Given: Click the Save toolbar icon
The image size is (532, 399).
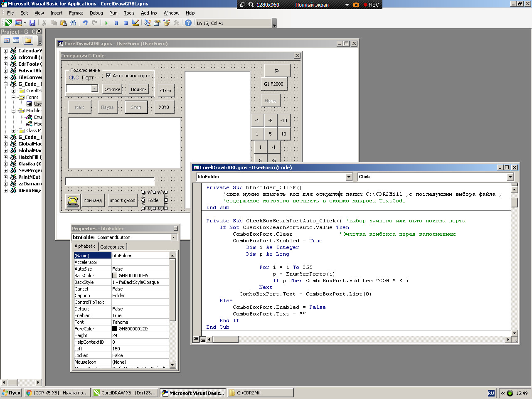Looking at the screenshot, I should (x=32, y=23).
